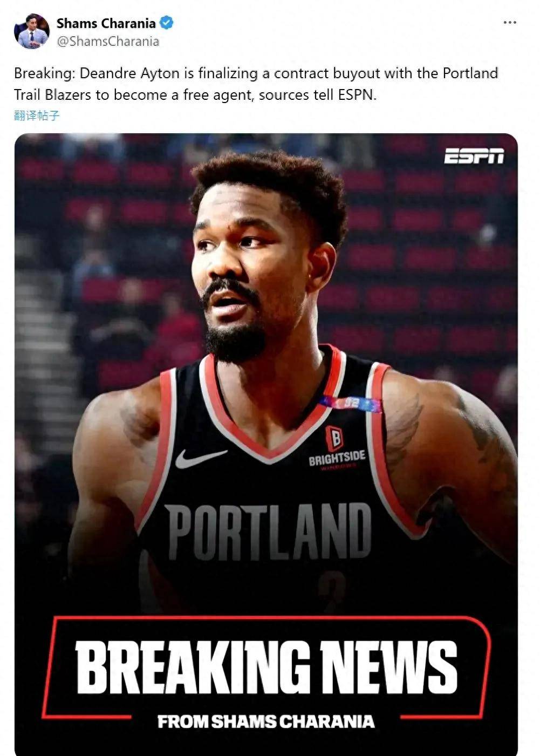
Task: Click the FROM SHAMS CHARANIA caption
Action: tap(266, 721)
